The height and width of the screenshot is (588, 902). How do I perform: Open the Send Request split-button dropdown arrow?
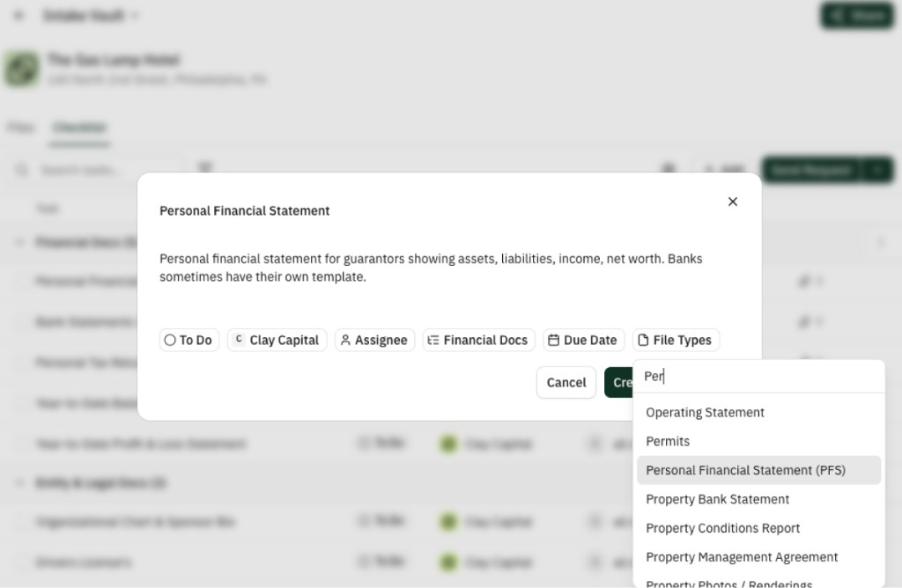[876, 170]
